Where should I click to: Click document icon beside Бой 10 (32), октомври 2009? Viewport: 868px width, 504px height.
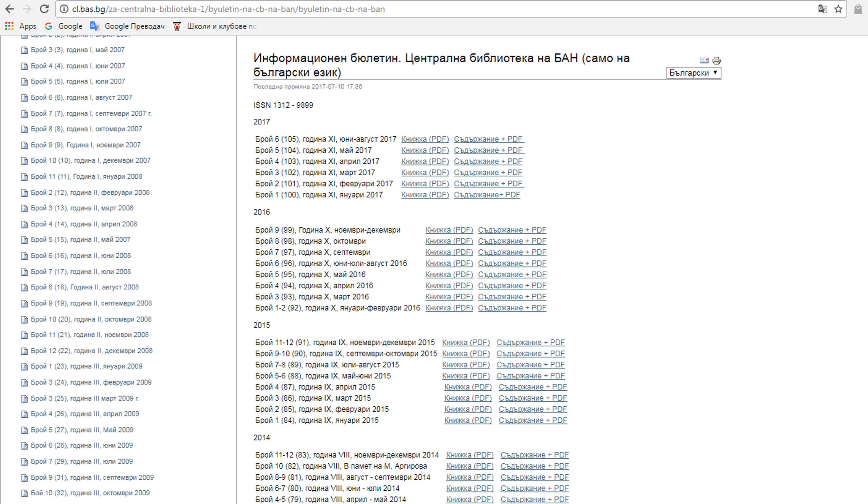point(24,494)
